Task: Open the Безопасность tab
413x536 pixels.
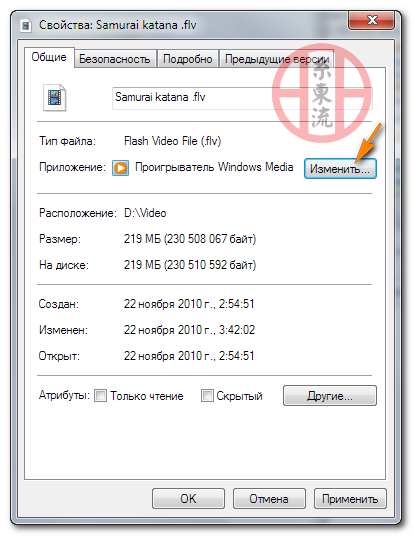Action: click(x=115, y=59)
